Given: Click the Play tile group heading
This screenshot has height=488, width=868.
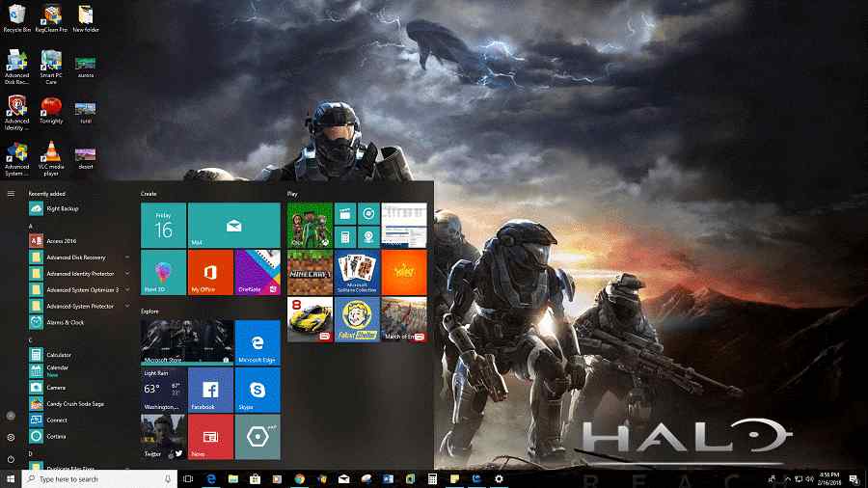Looking at the screenshot, I should [292, 194].
